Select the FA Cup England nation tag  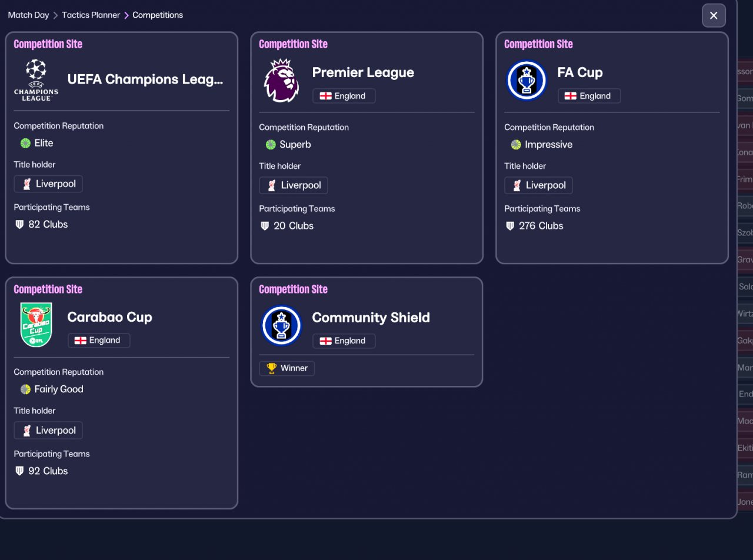589,96
